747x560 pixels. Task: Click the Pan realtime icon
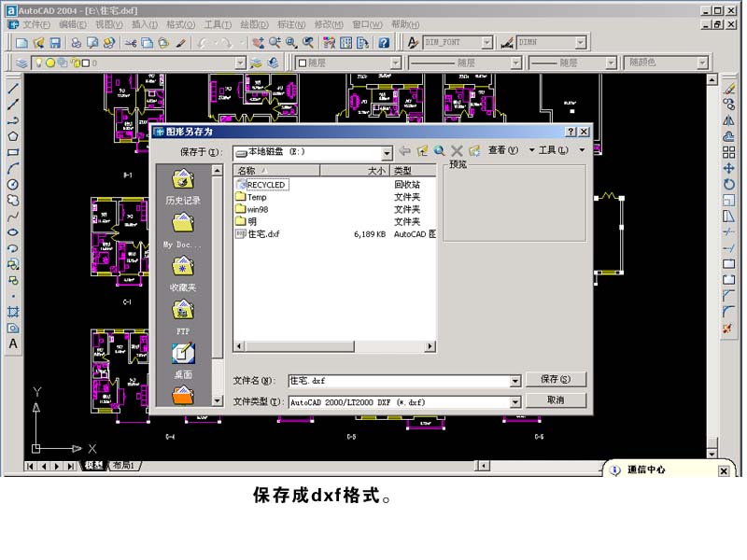[x=259, y=43]
